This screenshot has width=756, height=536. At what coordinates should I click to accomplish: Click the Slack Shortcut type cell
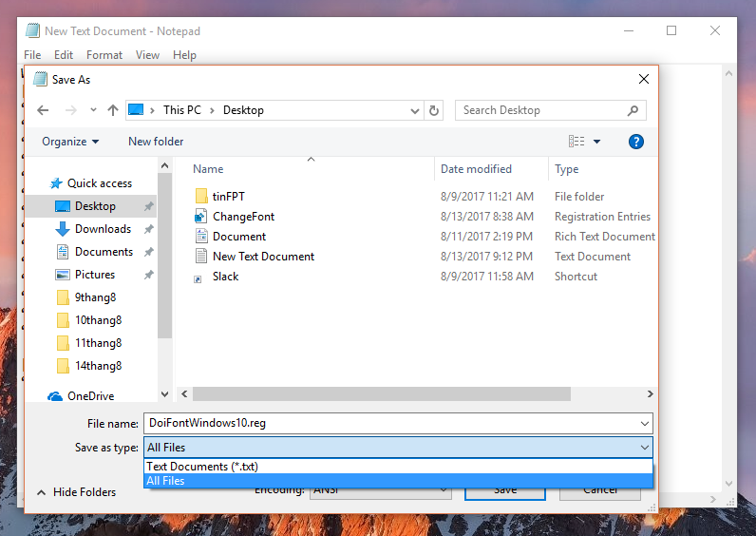pos(576,277)
